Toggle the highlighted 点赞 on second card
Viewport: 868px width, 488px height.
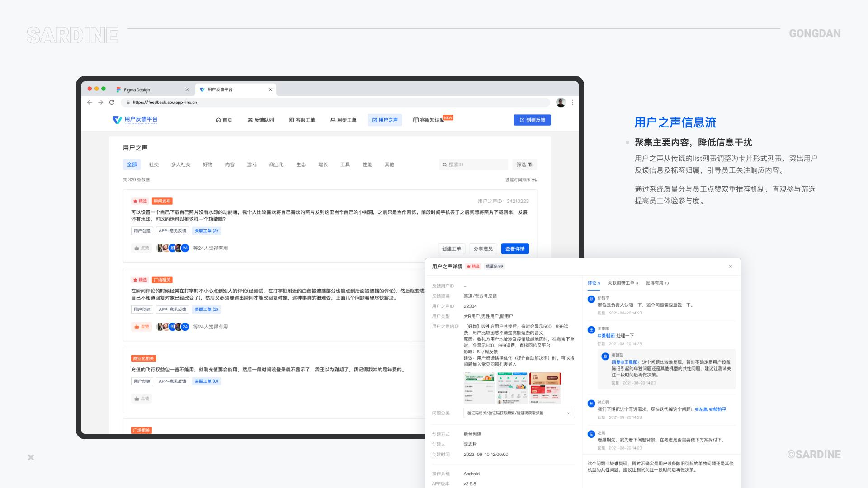point(142,327)
